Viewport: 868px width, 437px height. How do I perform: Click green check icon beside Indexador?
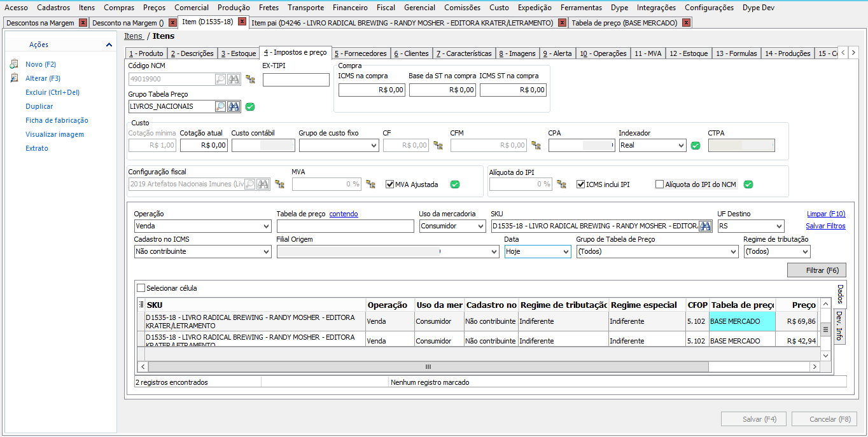coord(696,145)
